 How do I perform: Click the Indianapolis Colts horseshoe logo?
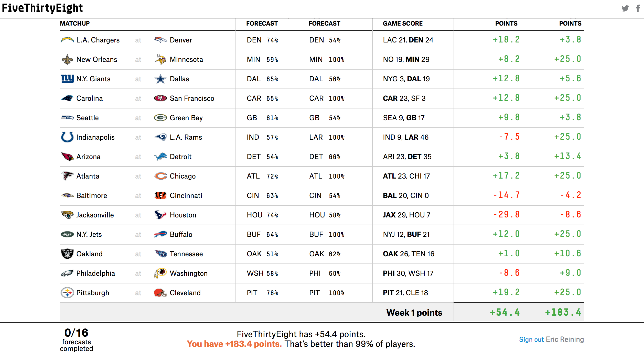coord(67,137)
